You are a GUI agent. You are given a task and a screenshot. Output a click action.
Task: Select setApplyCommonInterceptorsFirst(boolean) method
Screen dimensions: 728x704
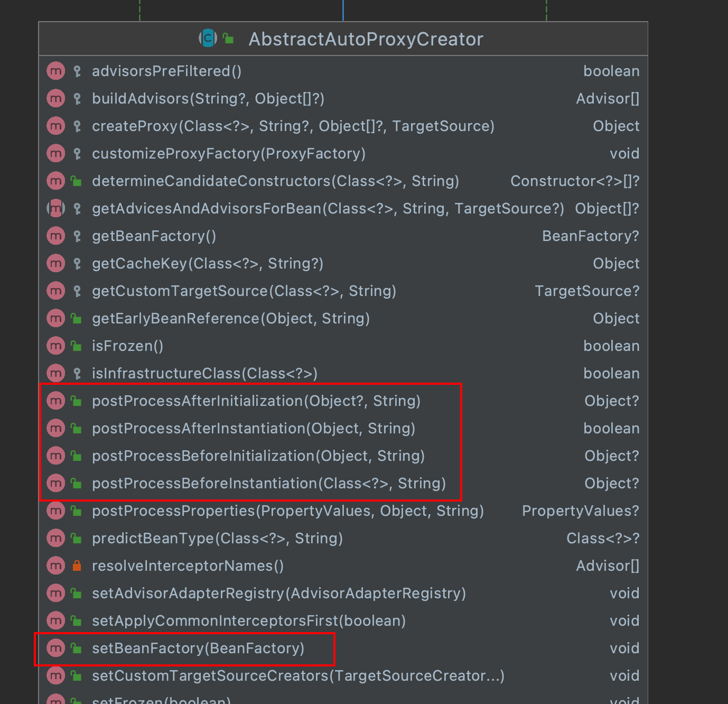coord(249,621)
